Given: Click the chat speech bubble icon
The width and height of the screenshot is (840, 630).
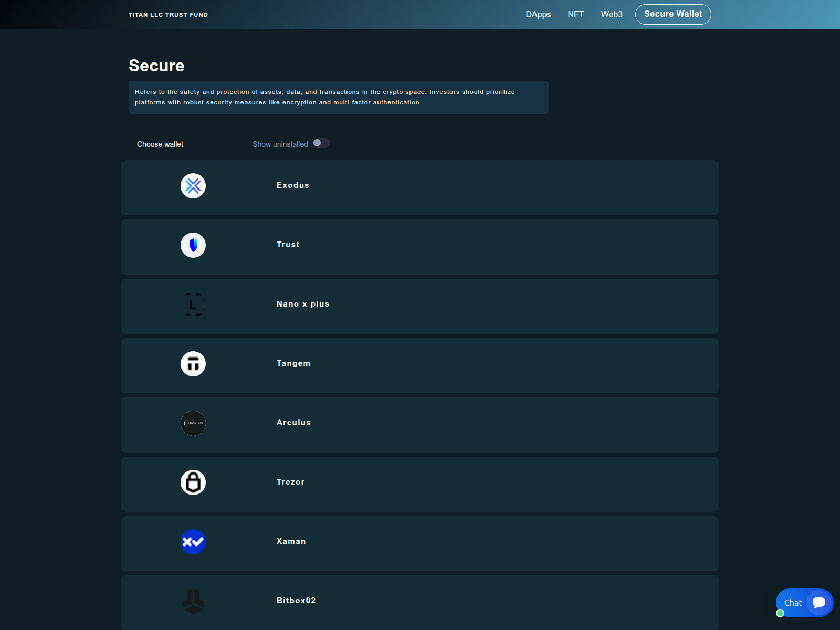Looking at the screenshot, I should (x=819, y=603).
